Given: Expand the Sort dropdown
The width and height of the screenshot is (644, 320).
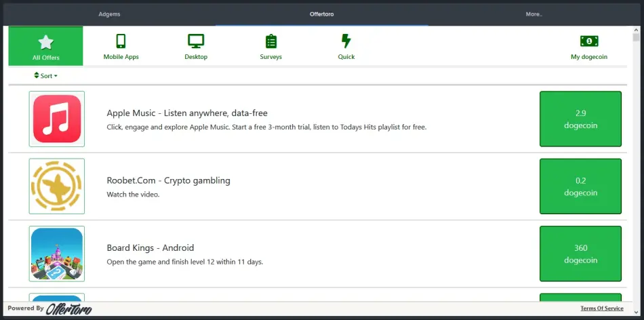Looking at the screenshot, I should click(45, 75).
